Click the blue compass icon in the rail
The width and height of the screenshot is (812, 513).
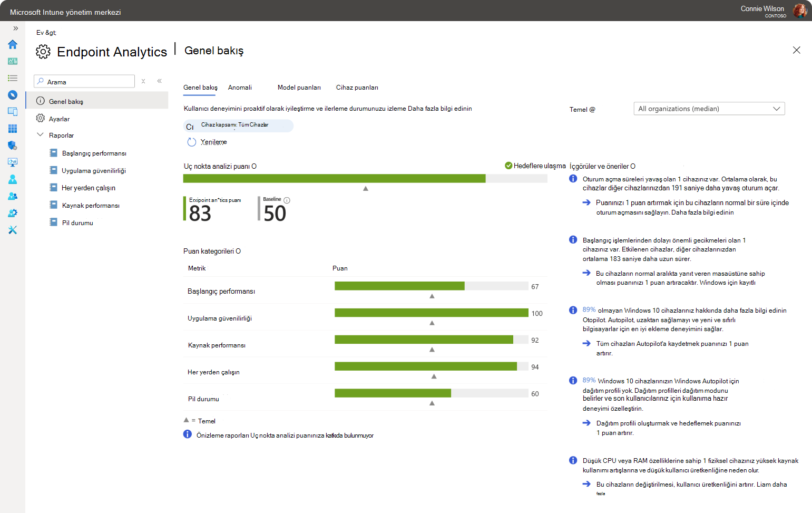(13, 95)
